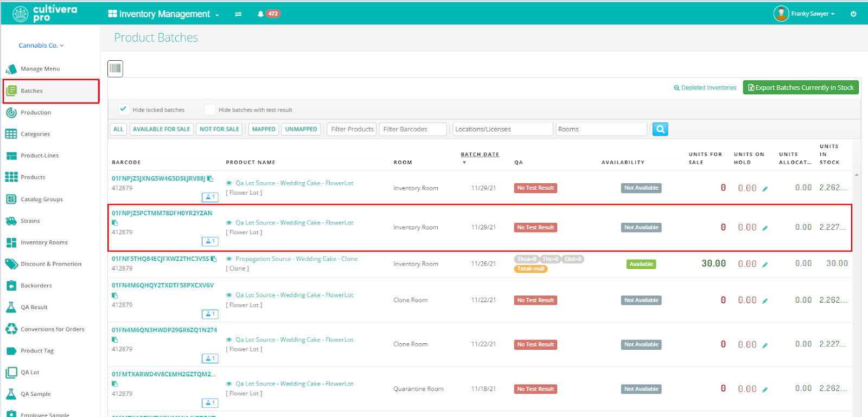This screenshot has width=868, height=417.
Task: Edit units on hold for batch 01FNPJZ5JXNG5W4G5DSEJRV88J
Action: click(x=765, y=189)
